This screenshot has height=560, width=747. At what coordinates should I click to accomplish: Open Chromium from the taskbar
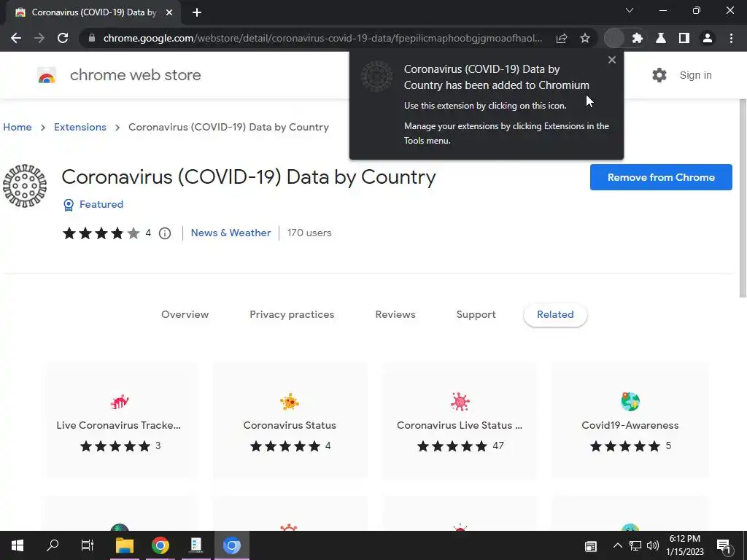232,545
